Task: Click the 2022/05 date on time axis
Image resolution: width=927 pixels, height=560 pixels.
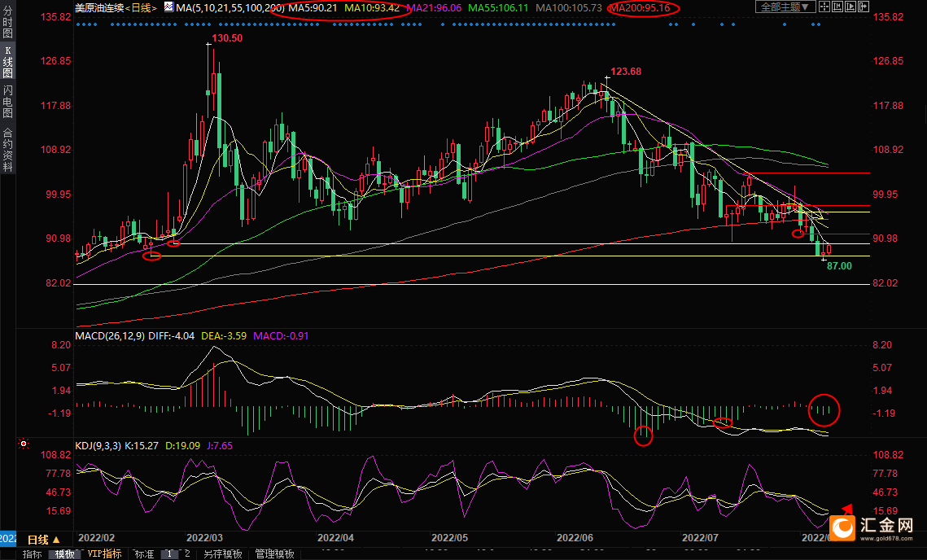Action: coord(449,537)
